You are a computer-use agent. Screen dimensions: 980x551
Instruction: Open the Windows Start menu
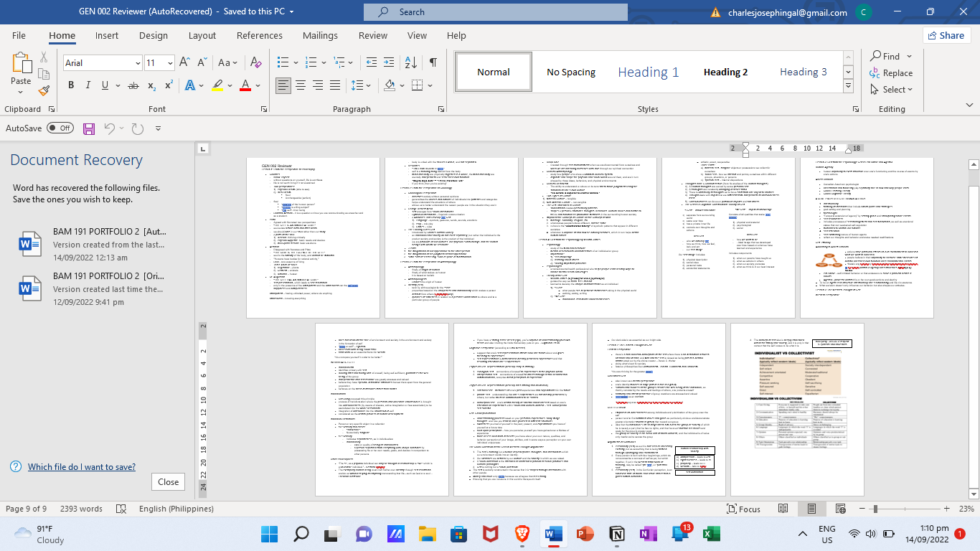[270, 534]
